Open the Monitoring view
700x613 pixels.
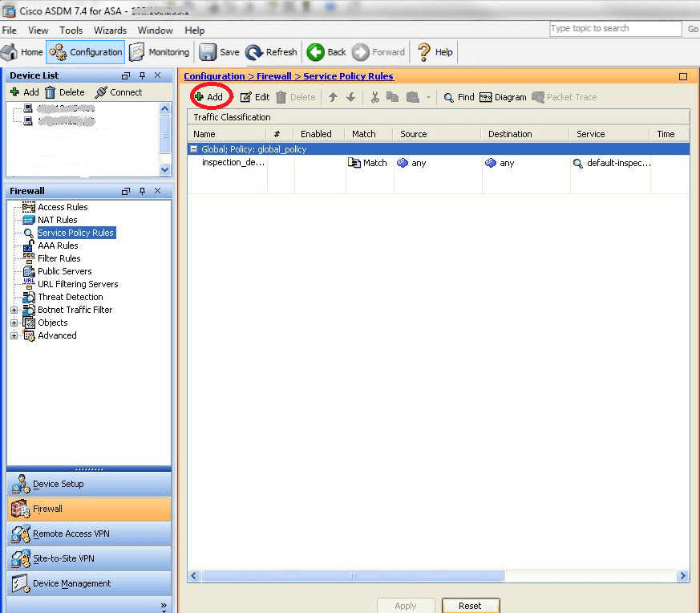160,52
